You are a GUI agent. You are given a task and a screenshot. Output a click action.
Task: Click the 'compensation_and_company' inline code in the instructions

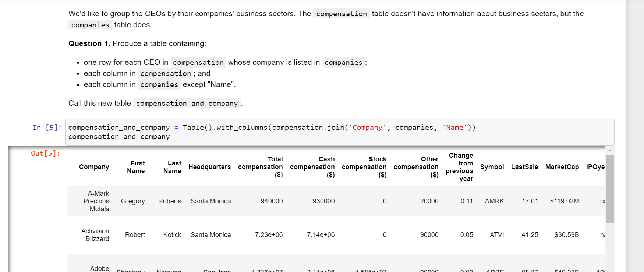pyautogui.click(x=187, y=104)
